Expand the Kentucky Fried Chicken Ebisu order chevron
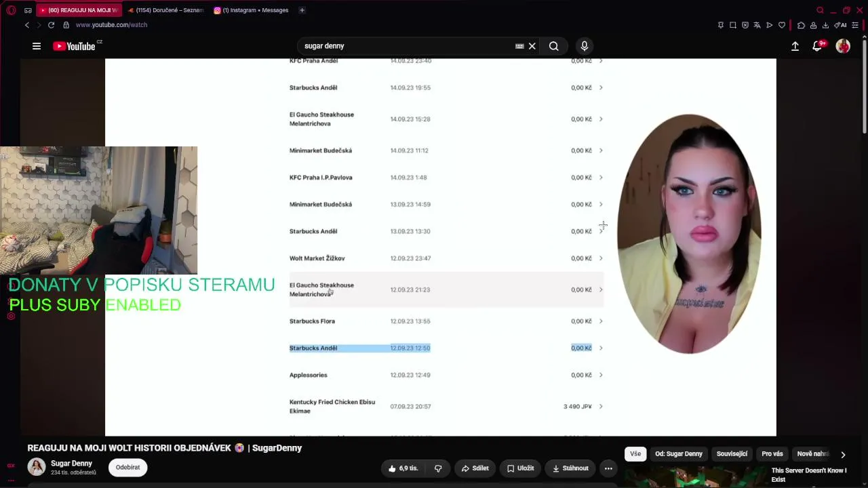 point(601,407)
